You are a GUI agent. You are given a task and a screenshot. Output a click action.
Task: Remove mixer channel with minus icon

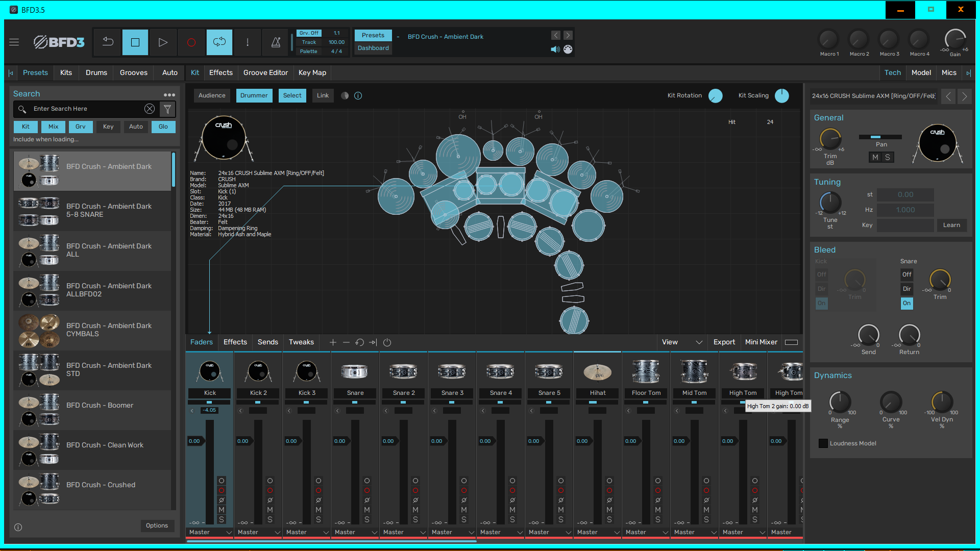tap(346, 342)
